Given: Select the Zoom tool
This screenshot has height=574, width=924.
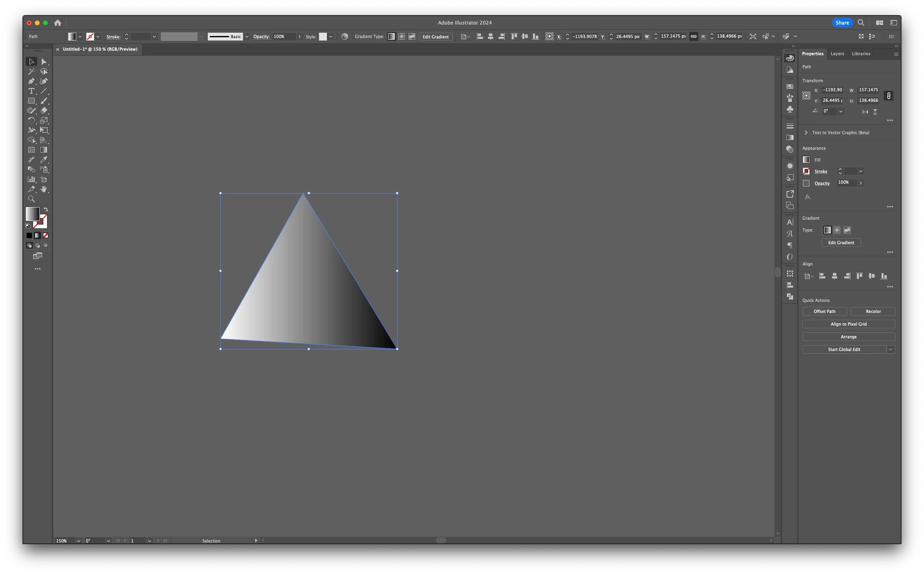Looking at the screenshot, I should [x=31, y=199].
